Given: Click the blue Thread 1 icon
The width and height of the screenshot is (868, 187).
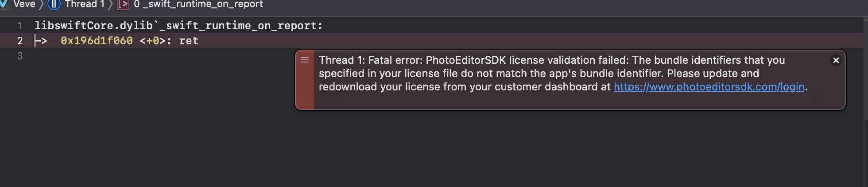Looking at the screenshot, I should click(x=54, y=4).
